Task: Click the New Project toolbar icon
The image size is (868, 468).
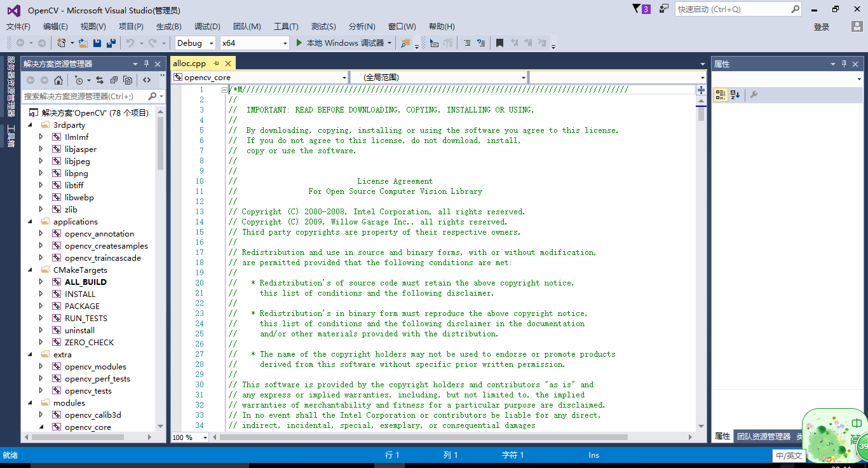Action: tap(62, 43)
